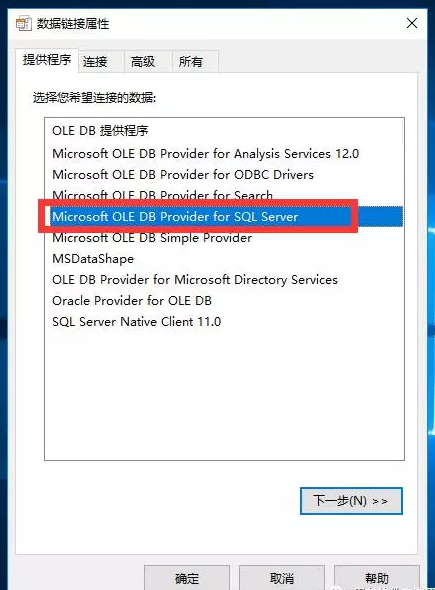
Task: Open help via the 帮助 button
Action: [x=377, y=578]
